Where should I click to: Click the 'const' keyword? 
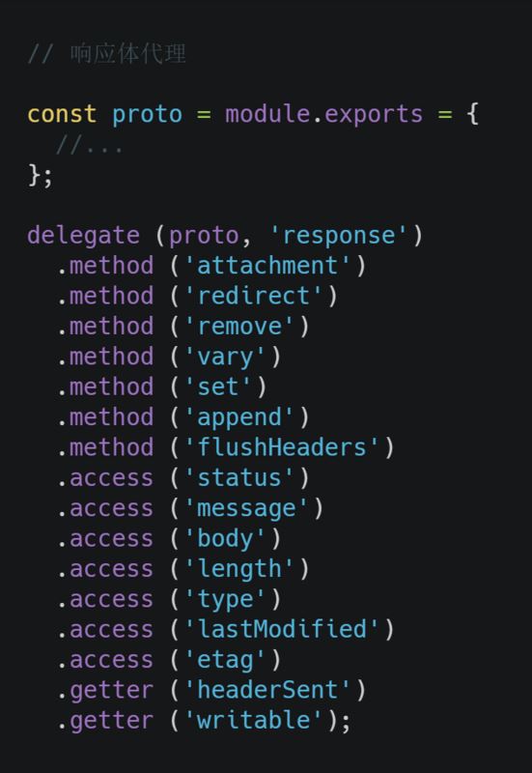62,114
